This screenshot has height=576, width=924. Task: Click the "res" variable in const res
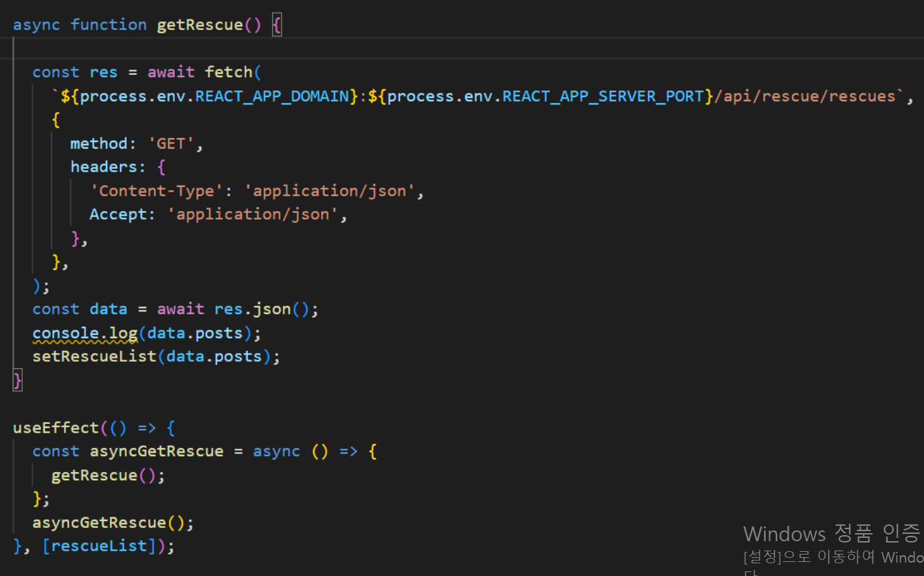[104, 72]
